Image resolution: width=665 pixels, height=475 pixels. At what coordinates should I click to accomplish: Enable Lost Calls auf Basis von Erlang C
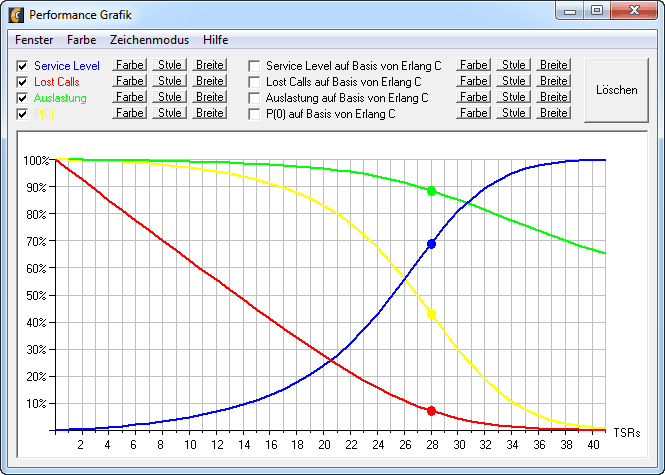click(x=254, y=82)
